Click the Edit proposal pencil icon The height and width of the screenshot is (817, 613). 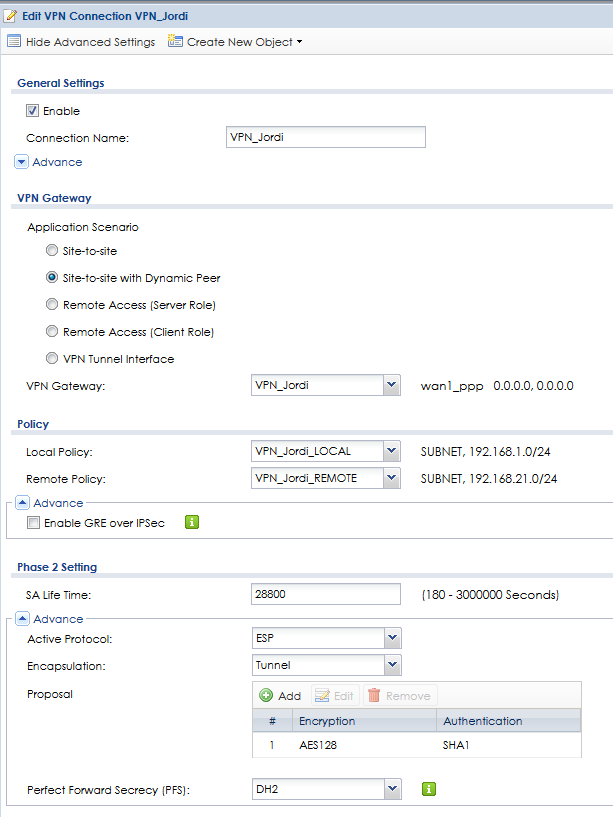322,695
